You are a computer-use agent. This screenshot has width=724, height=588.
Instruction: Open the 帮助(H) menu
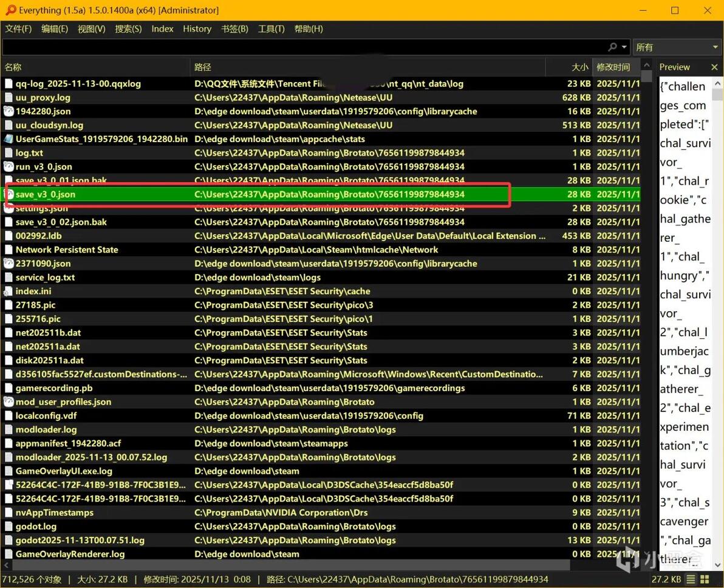(309, 29)
